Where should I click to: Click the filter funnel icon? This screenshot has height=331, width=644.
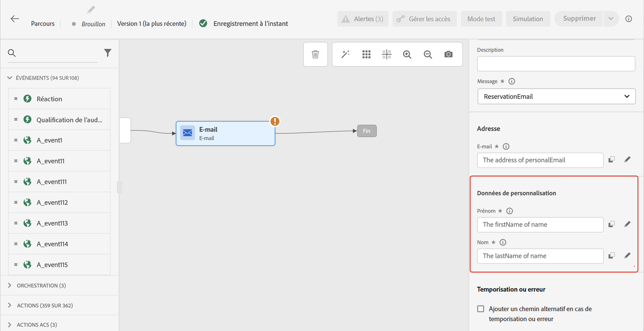107,53
